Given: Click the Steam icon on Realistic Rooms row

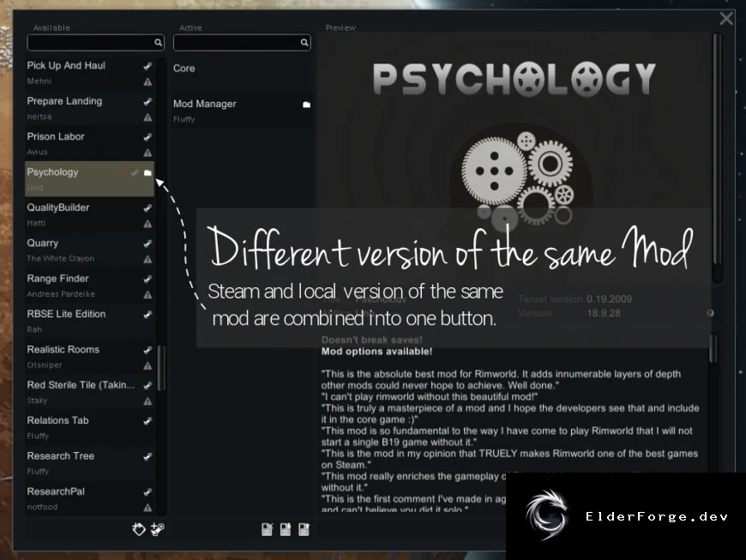Looking at the screenshot, I should pos(147,350).
